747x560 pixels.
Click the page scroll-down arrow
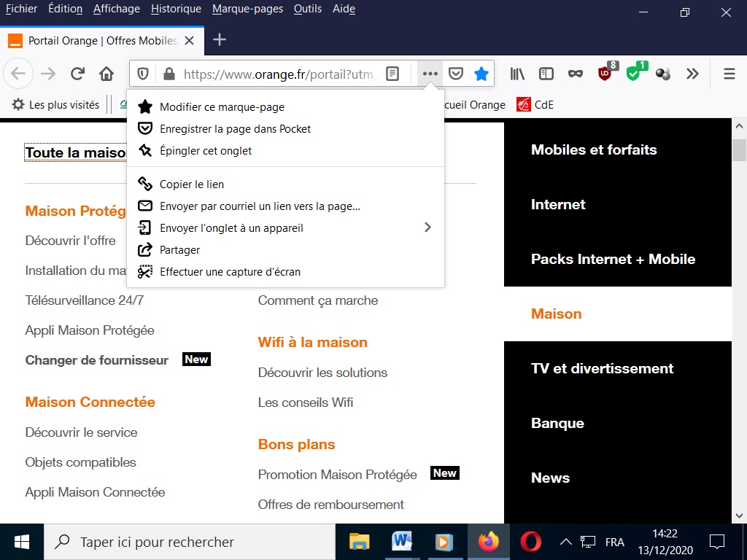[x=739, y=516]
